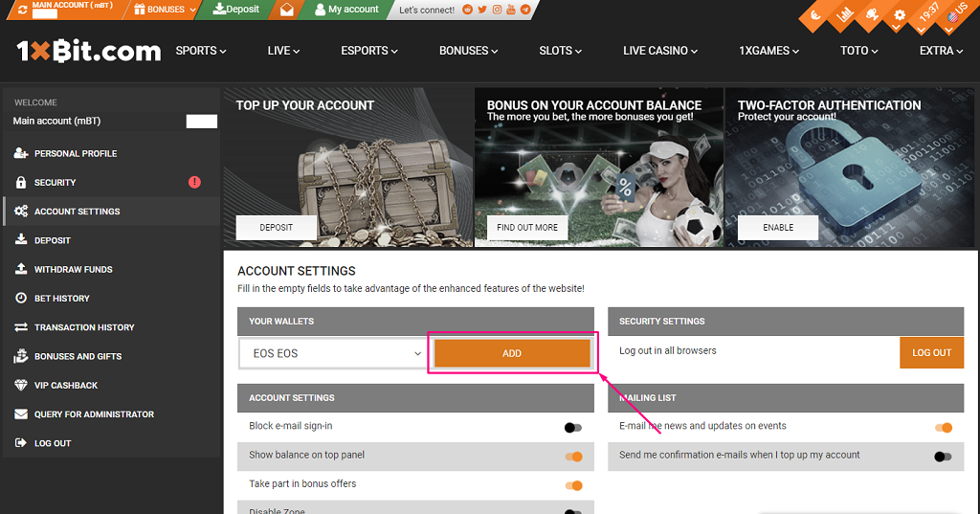Viewport: 980px width, 514px height.
Task: Toggle confirmation e-mails on top up switch
Action: pyautogui.click(x=943, y=457)
